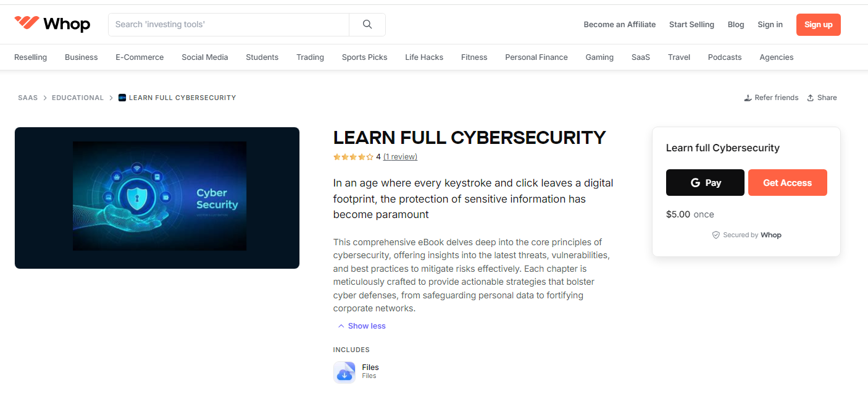Viewport: 868px width, 412px height.
Task: Open the EDUCATIONAL breadcrumb link
Action: 78,97
